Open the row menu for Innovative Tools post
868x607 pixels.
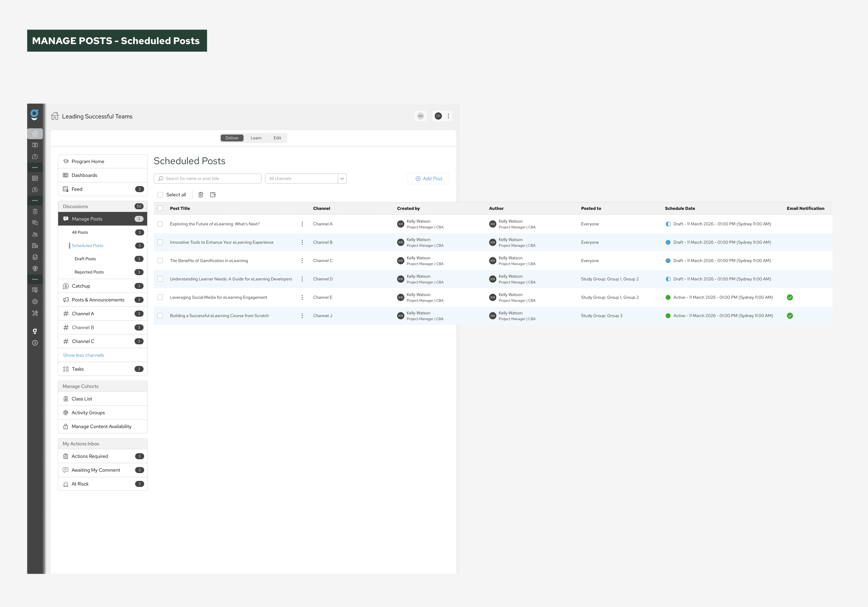(x=302, y=242)
